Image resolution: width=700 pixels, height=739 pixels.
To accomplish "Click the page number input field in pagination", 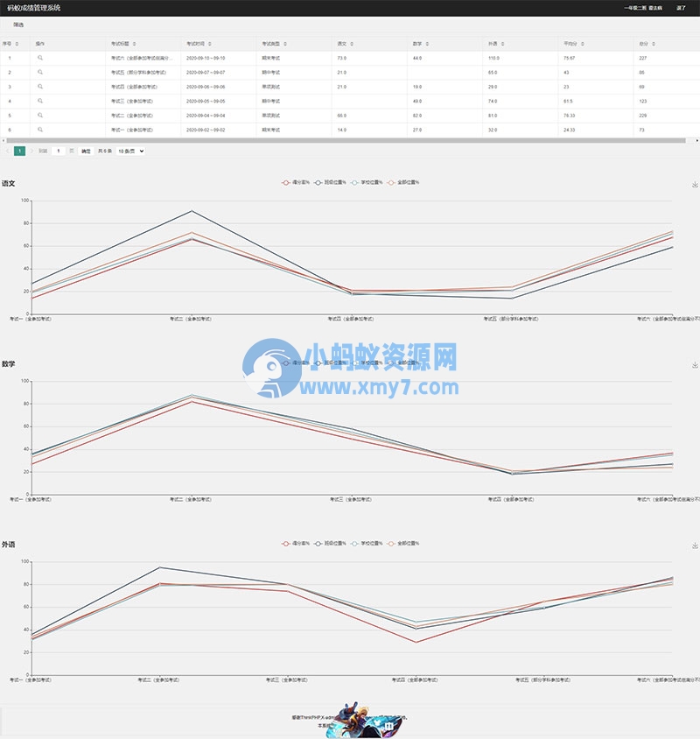I will pos(57,150).
